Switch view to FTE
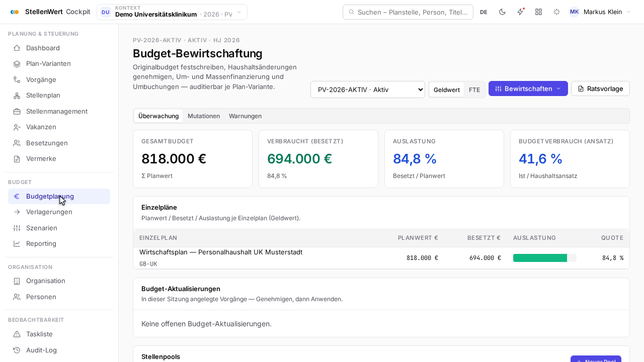This screenshot has height=362, width=644. (474, 90)
